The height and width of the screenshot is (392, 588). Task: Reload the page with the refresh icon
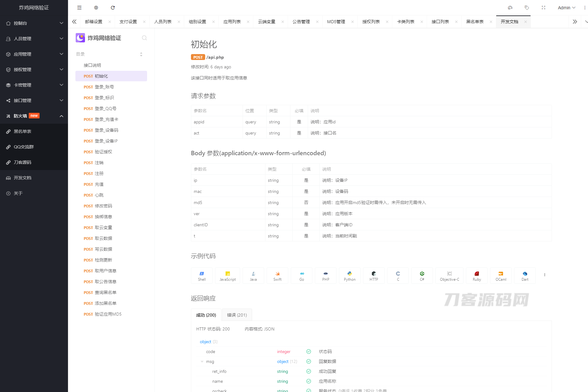pos(113,7)
